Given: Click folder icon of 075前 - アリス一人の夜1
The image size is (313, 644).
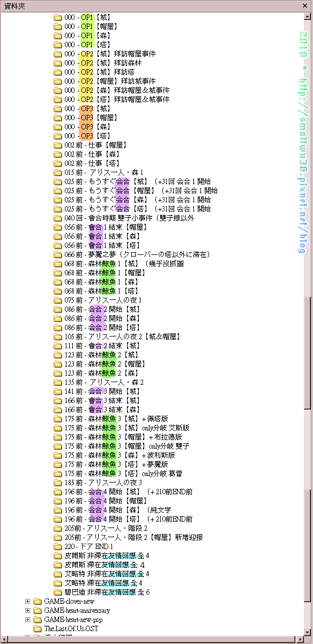Looking at the screenshot, I should tap(58, 300).
